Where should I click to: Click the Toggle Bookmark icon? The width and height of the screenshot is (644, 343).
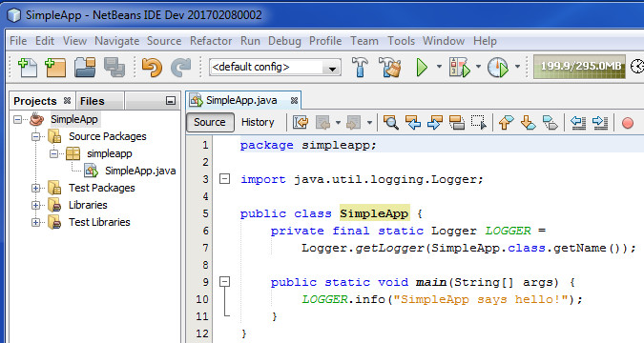pos(550,122)
